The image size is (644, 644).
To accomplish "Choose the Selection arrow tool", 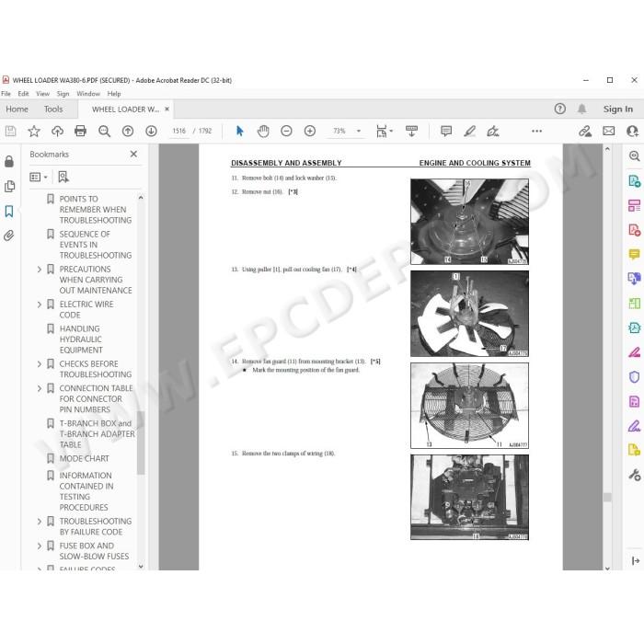I will 240,131.
